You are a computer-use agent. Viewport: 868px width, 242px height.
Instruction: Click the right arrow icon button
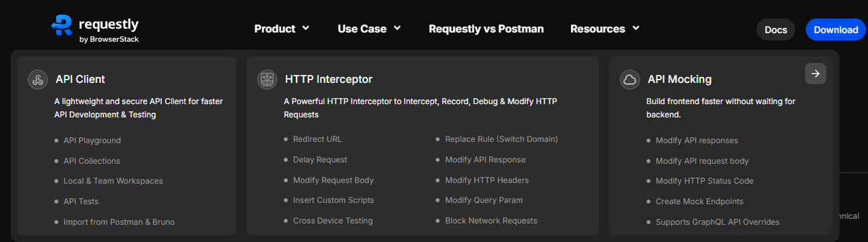click(816, 74)
